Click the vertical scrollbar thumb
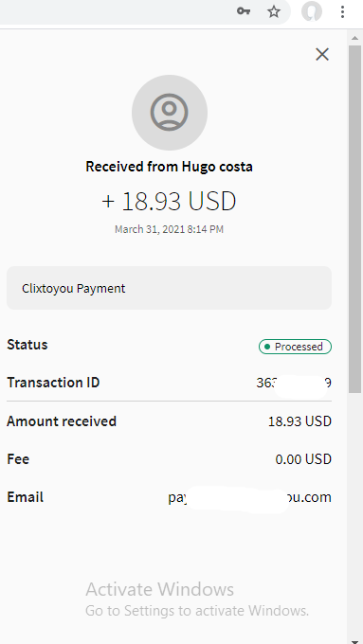The width and height of the screenshot is (363, 644). coord(354,220)
